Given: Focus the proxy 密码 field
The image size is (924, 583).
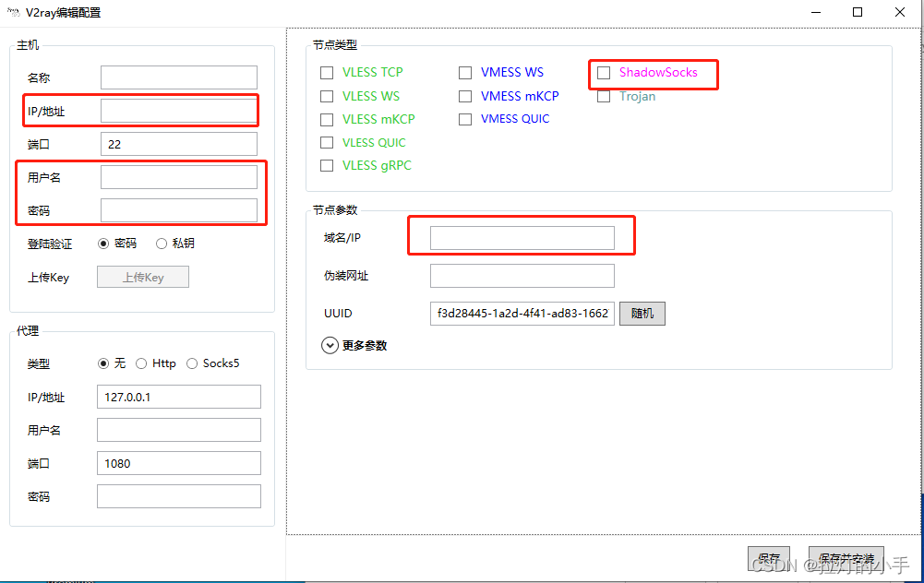Looking at the screenshot, I should (179, 496).
